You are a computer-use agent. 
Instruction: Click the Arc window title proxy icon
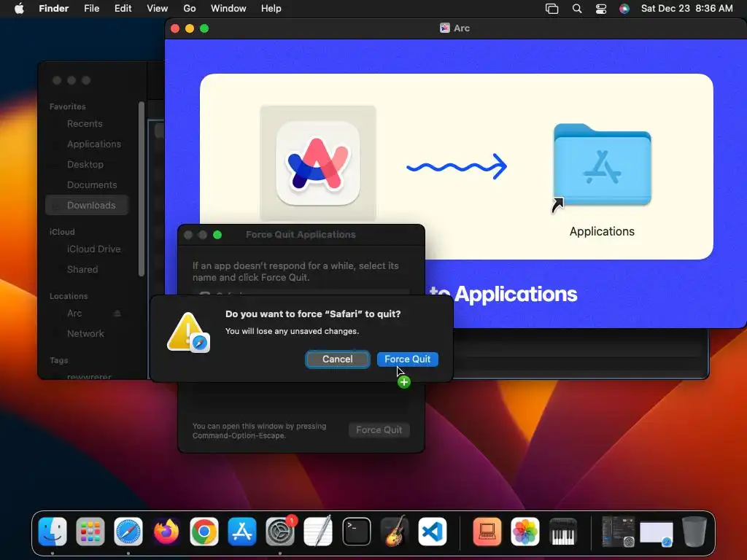[x=444, y=28]
